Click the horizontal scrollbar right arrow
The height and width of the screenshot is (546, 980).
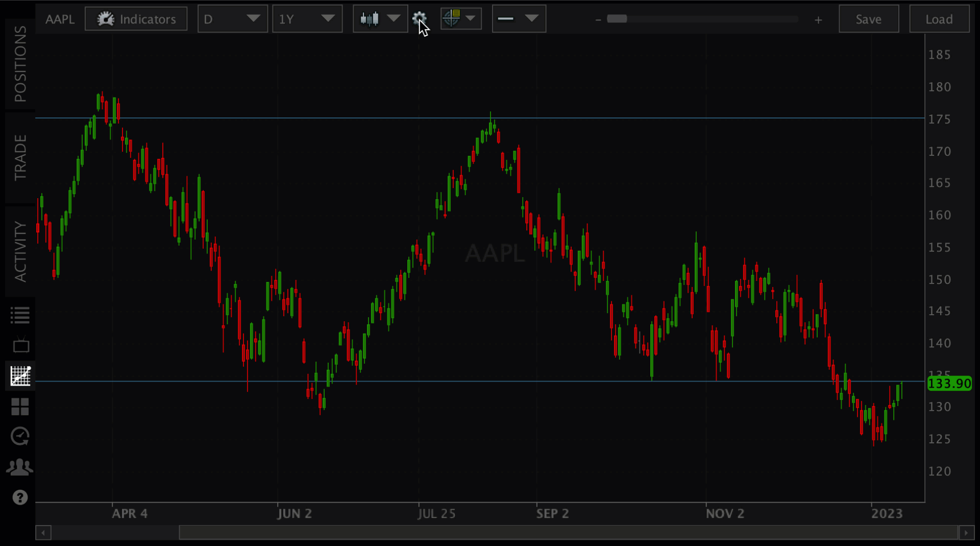coord(966,533)
